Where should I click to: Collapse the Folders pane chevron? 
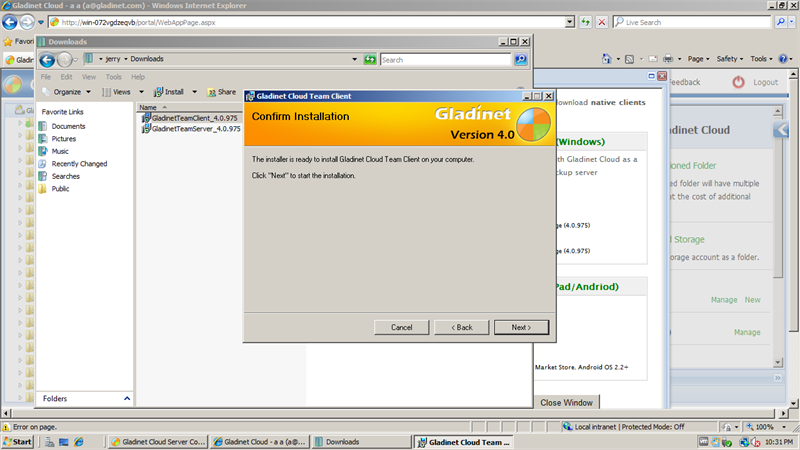point(127,398)
